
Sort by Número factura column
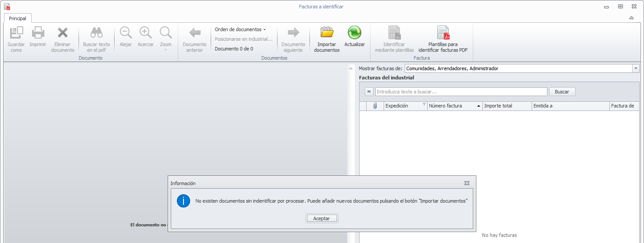point(454,106)
